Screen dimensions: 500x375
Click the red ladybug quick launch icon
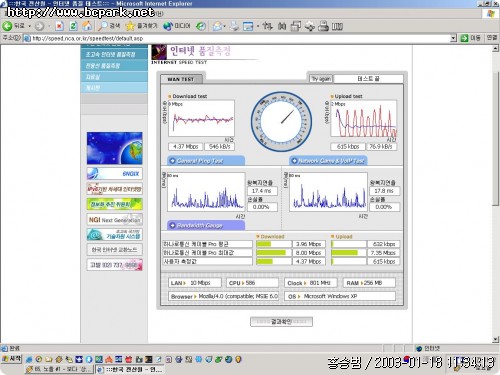[x=129, y=359]
